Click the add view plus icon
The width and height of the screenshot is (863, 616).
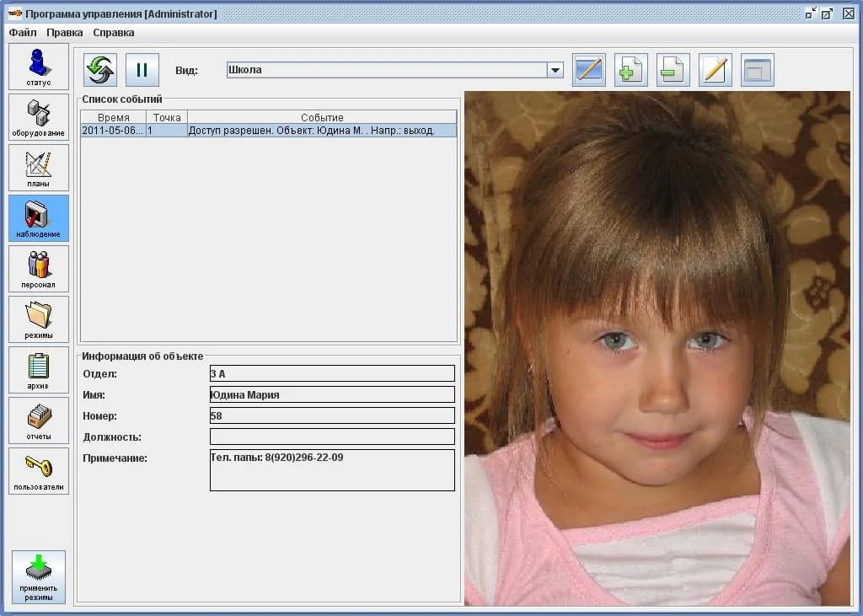coord(631,70)
